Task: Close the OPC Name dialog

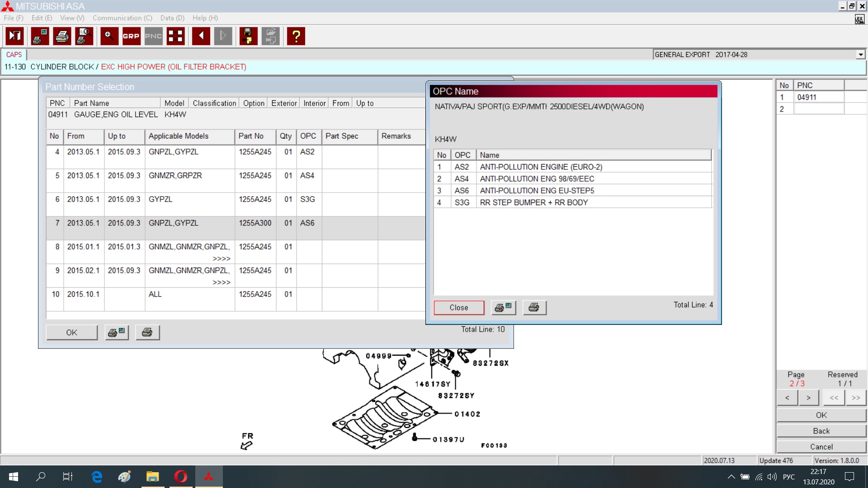Action: (x=458, y=308)
